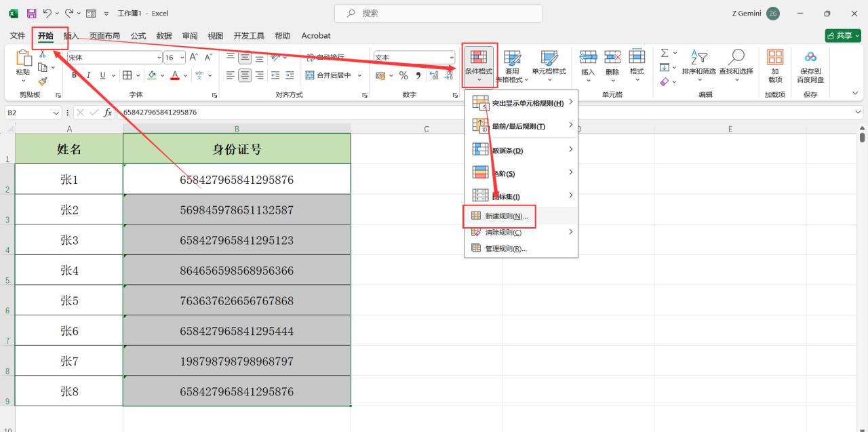Image resolution: width=868 pixels, height=432 pixels.
Task: Switch to the Data (数据) tab
Action: (x=164, y=36)
